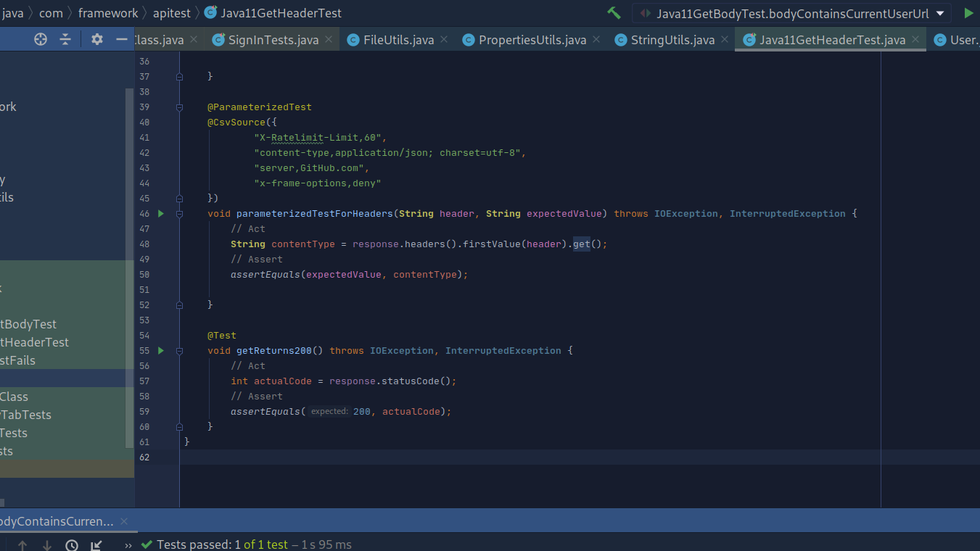Screen dimensions: 980x551
Task: Click the 'expected:' parameter hint on line 59
Action: [x=329, y=412]
